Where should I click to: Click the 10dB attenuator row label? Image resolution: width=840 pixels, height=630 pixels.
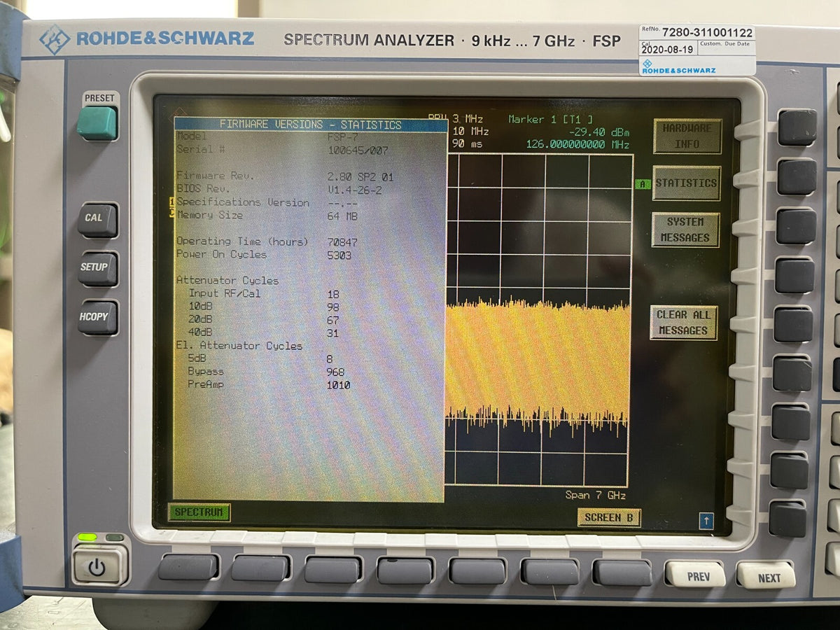[x=201, y=307]
